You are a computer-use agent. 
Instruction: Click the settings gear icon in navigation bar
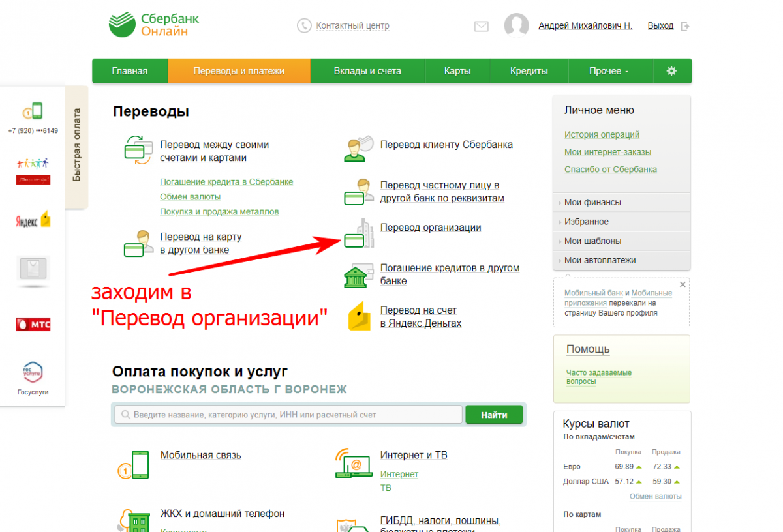click(671, 71)
